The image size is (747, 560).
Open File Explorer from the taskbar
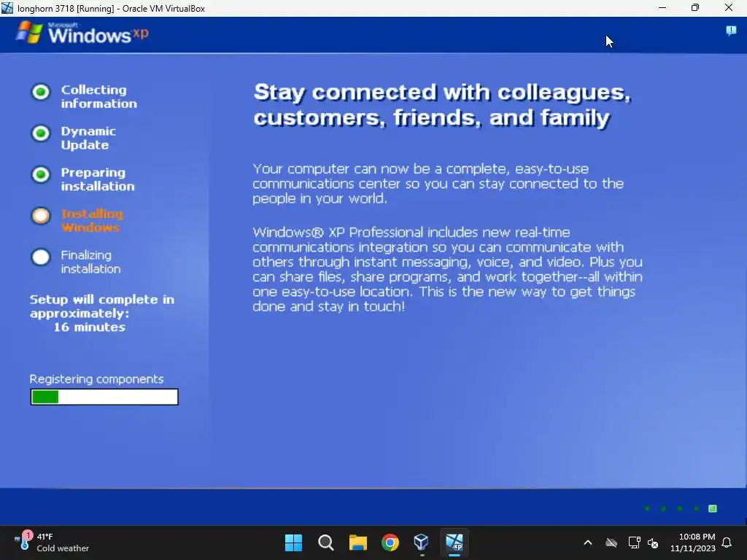tap(357, 542)
